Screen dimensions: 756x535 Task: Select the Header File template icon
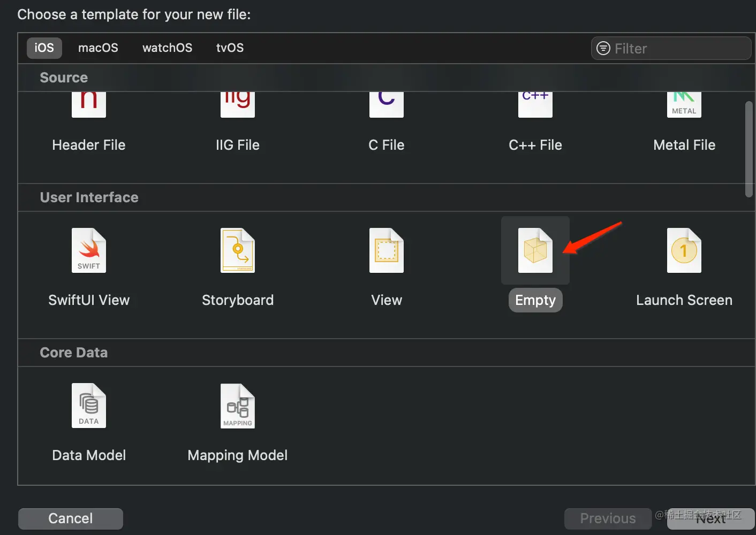click(89, 104)
